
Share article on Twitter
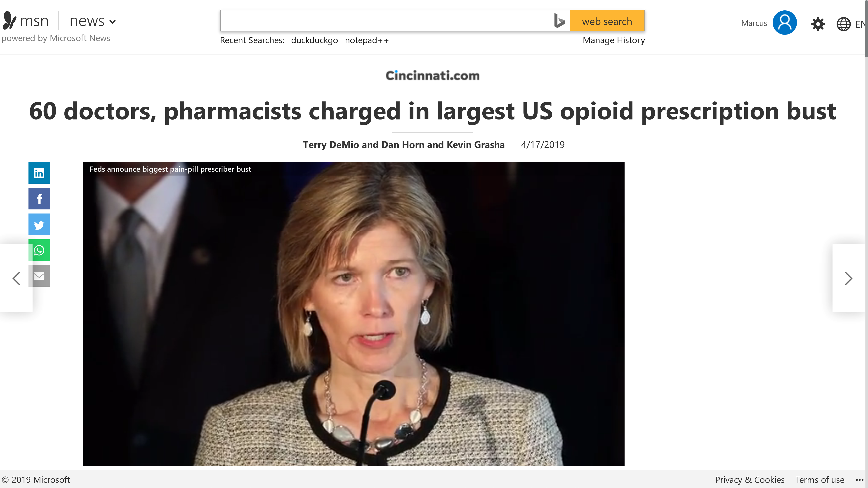39,224
